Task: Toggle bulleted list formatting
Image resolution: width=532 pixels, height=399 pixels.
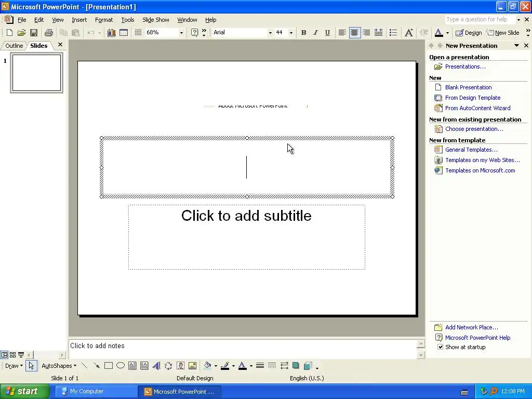Action: 393,33
